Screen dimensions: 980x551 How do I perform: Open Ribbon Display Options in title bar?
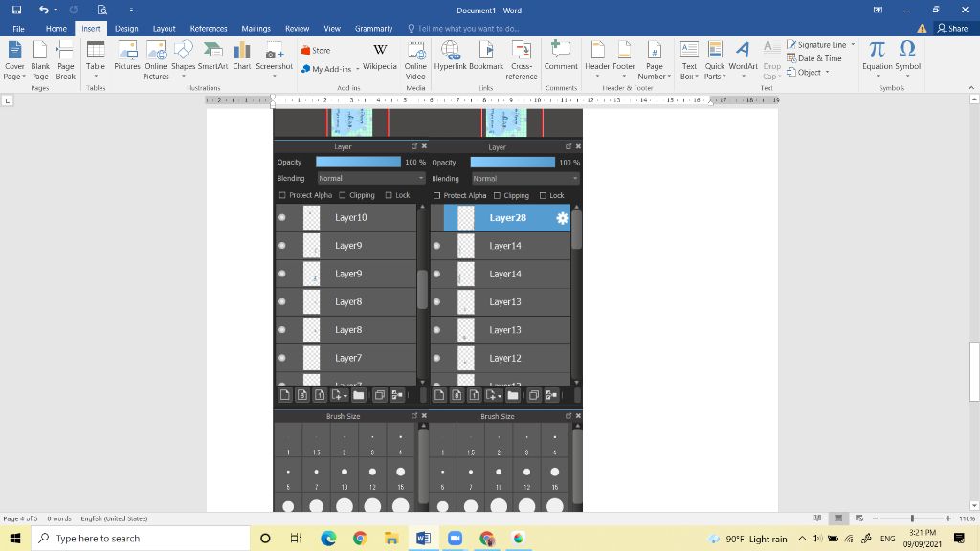coord(878,10)
